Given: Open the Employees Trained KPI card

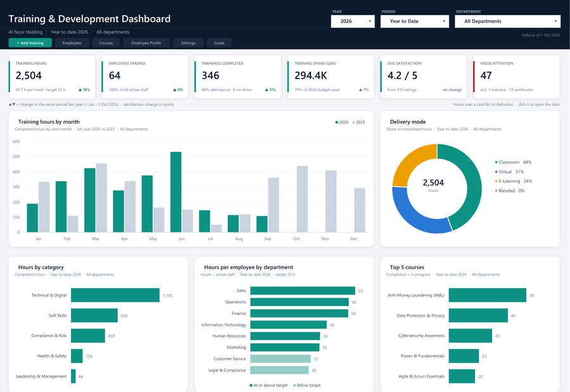Looking at the screenshot, I should tap(145, 77).
